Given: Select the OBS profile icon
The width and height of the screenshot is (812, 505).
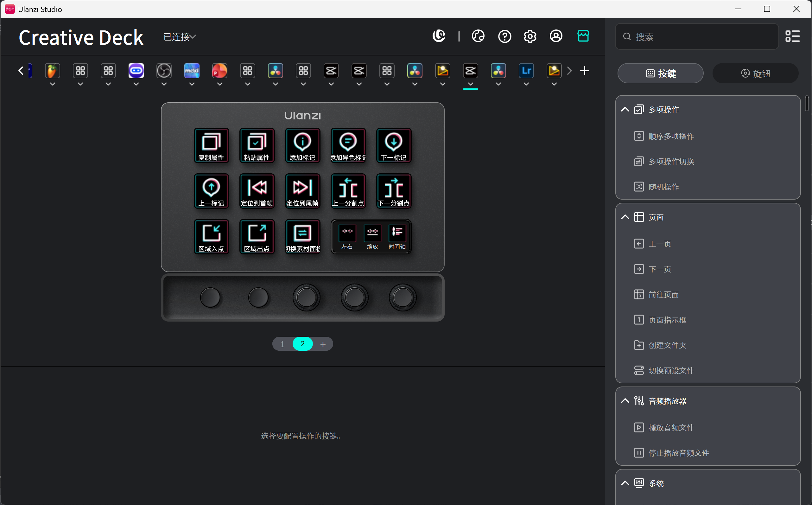Looking at the screenshot, I should click(164, 71).
